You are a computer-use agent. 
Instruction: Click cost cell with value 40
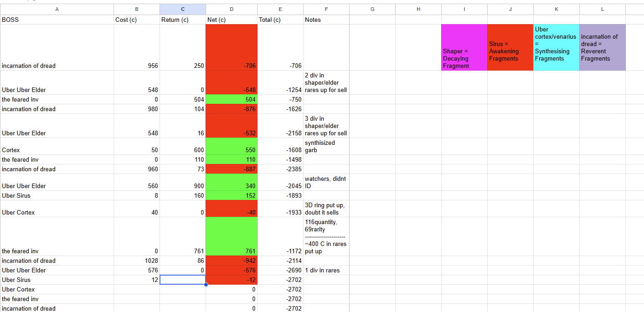pos(137,209)
